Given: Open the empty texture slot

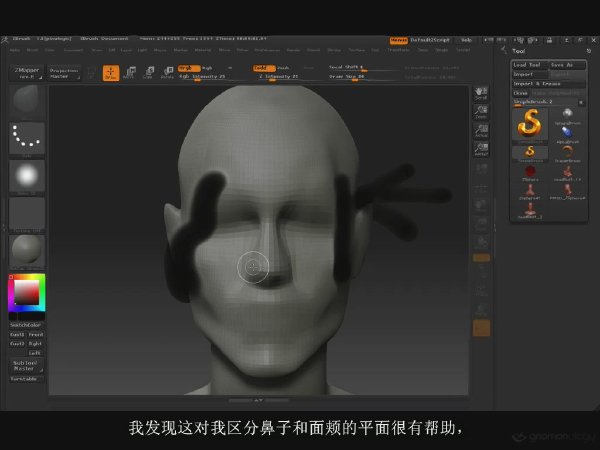Looking at the screenshot, I should 27,213.
